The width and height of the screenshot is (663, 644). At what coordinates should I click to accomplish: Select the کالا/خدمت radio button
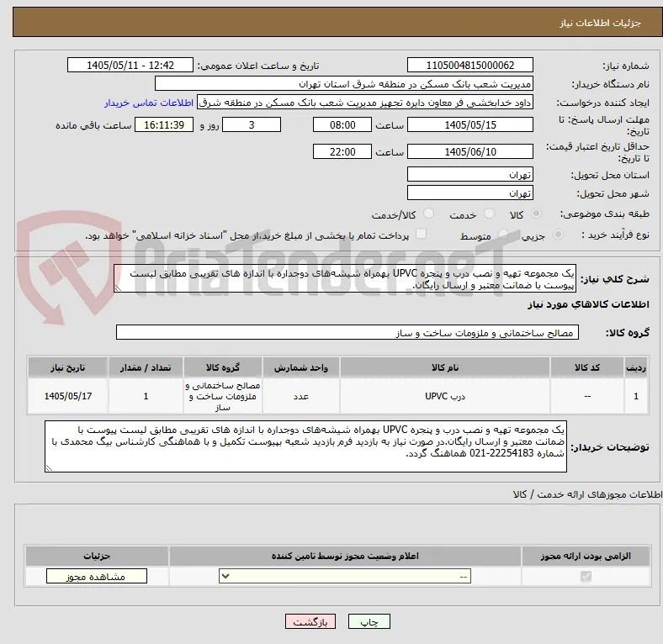429,214
